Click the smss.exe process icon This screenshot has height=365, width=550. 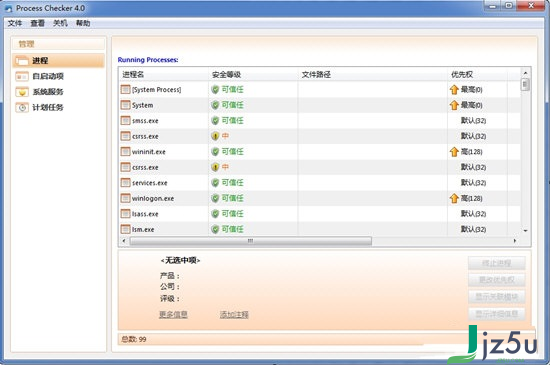(125, 121)
